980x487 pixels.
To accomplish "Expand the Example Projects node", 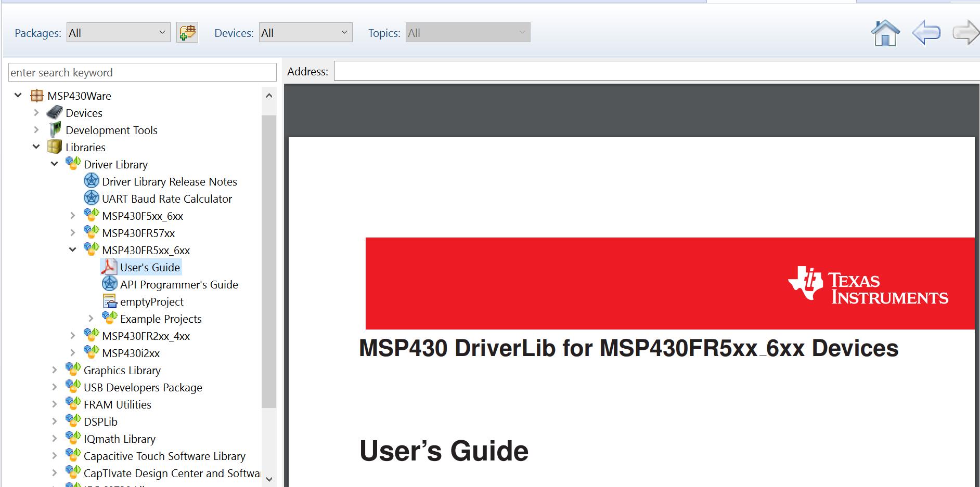I will tap(91, 319).
